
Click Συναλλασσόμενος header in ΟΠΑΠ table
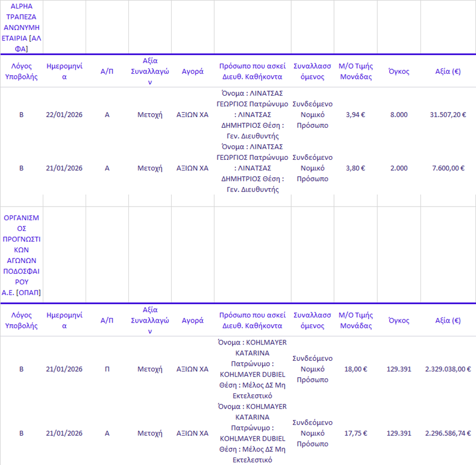point(313,320)
